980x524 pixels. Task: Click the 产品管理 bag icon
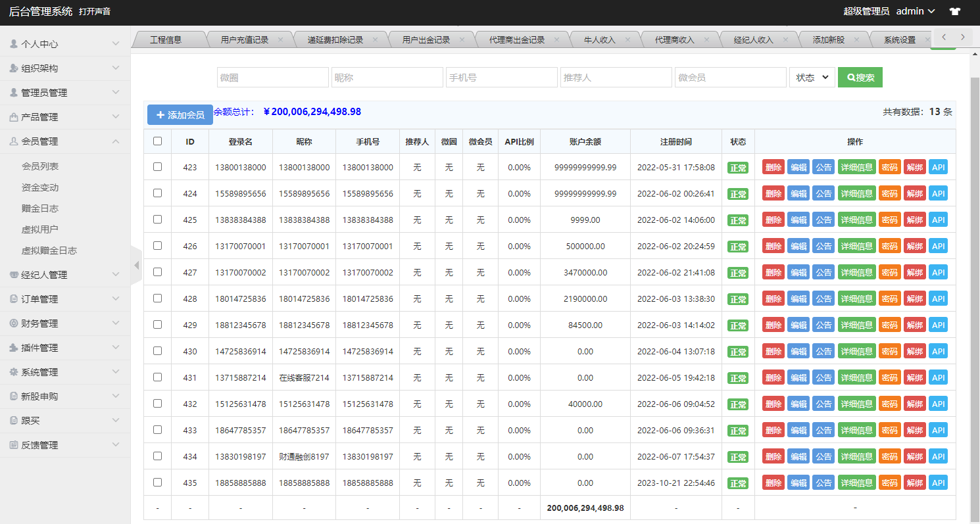[x=14, y=117]
